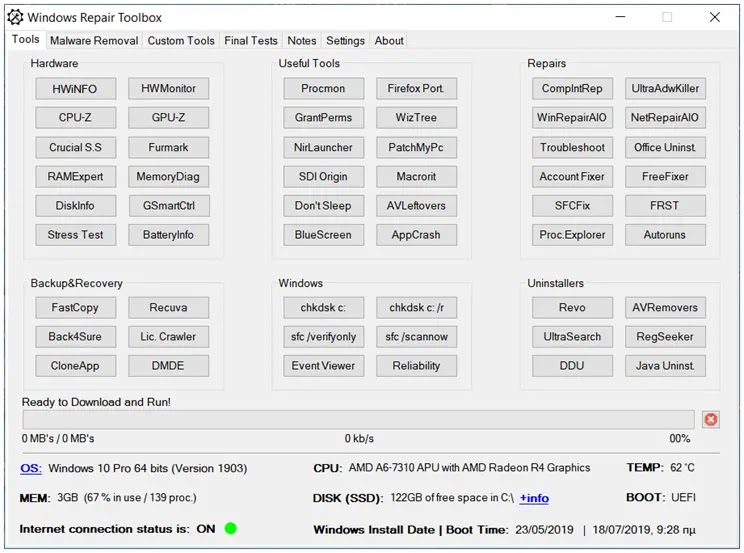Launch HWiNFO hardware tool
The image size is (744, 553).
click(75, 89)
